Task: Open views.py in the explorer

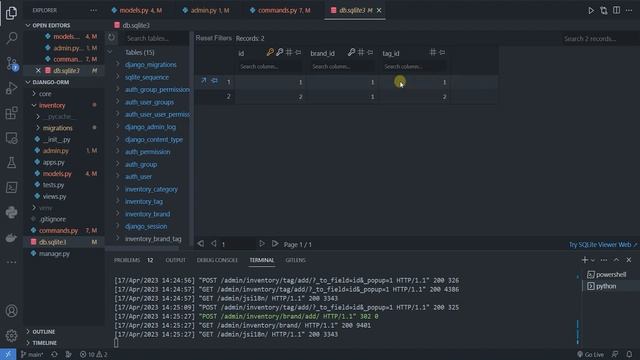Action: coord(54,196)
